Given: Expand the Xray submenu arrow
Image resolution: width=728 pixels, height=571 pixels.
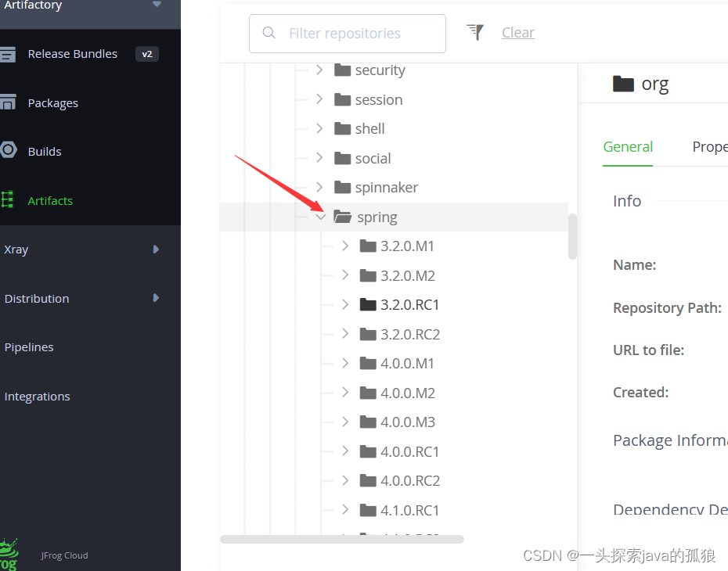Looking at the screenshot, I should tap(156, 250).
